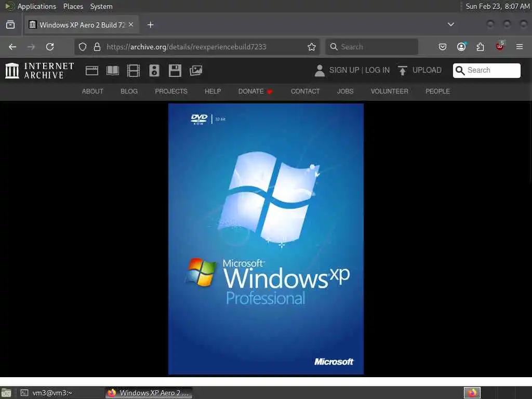Open the PROJECTS link
The height and width of the screenshot is (399, 532).
tap(171, 91)
